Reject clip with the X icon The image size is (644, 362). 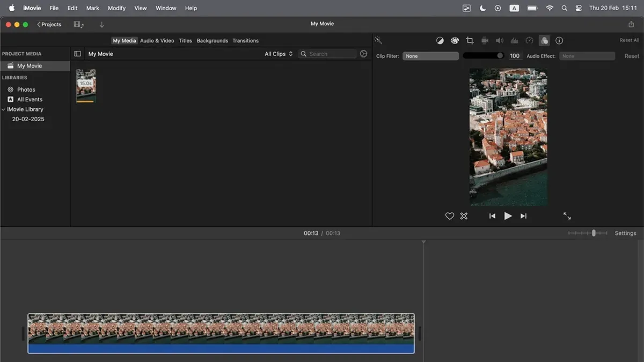point(464,216)
